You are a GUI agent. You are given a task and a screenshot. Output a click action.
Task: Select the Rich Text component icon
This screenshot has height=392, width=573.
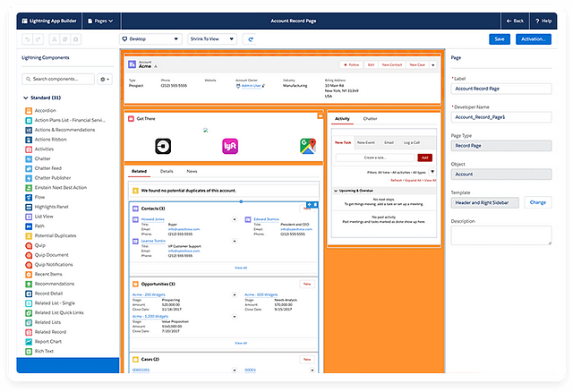[x=29, y=352]
